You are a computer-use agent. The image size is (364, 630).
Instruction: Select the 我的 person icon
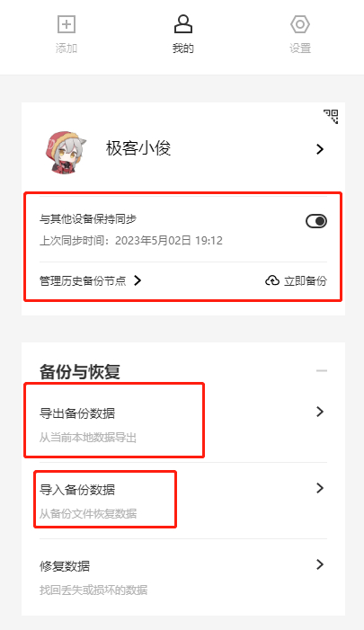tap(183, 24)
